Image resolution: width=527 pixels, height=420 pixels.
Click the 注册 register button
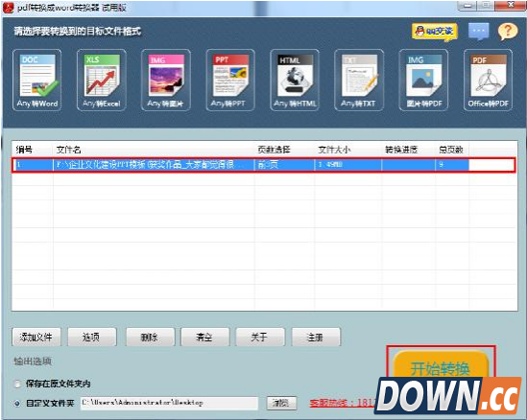click(316, 337)
